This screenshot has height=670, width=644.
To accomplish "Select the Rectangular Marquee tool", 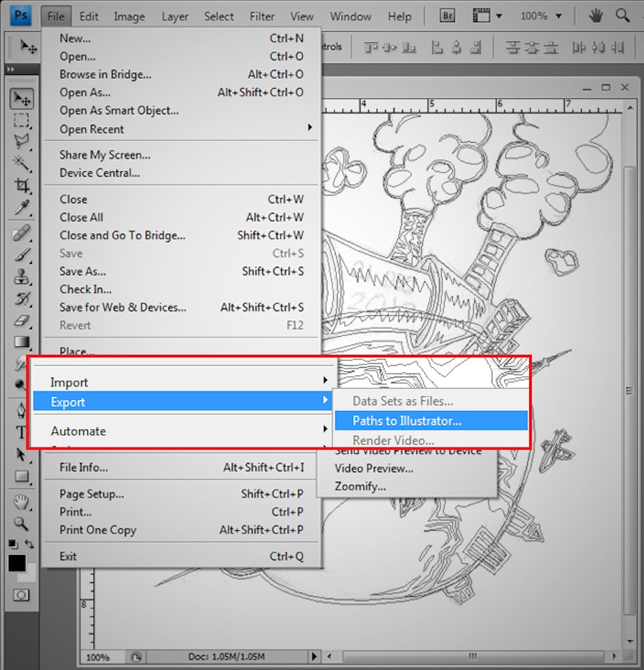I will coord(21,120).
